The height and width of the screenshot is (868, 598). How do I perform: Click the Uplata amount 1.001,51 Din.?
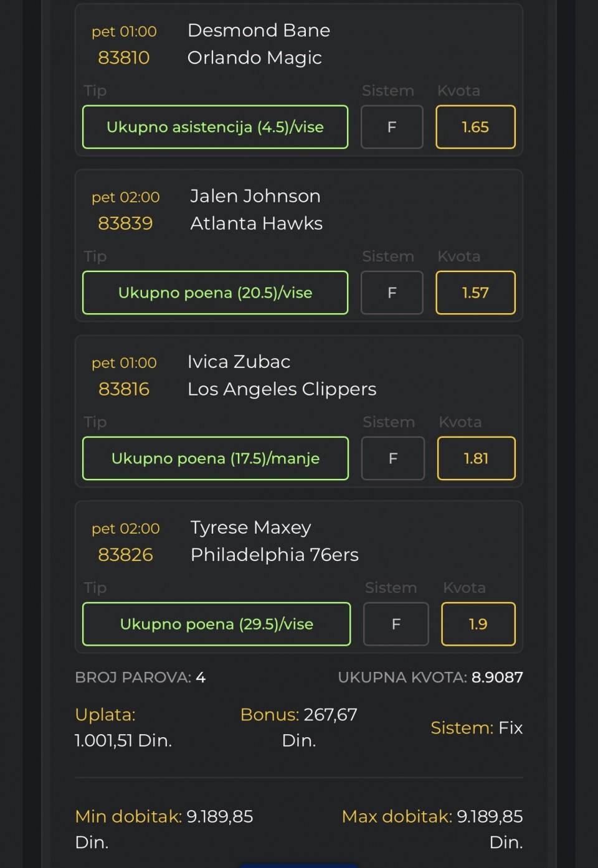point(123,740)
